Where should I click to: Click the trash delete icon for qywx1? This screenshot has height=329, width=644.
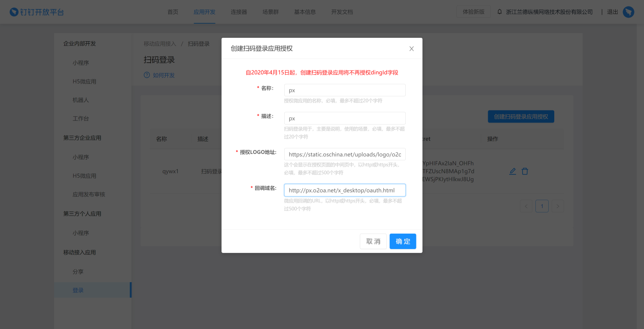[525, 171]
